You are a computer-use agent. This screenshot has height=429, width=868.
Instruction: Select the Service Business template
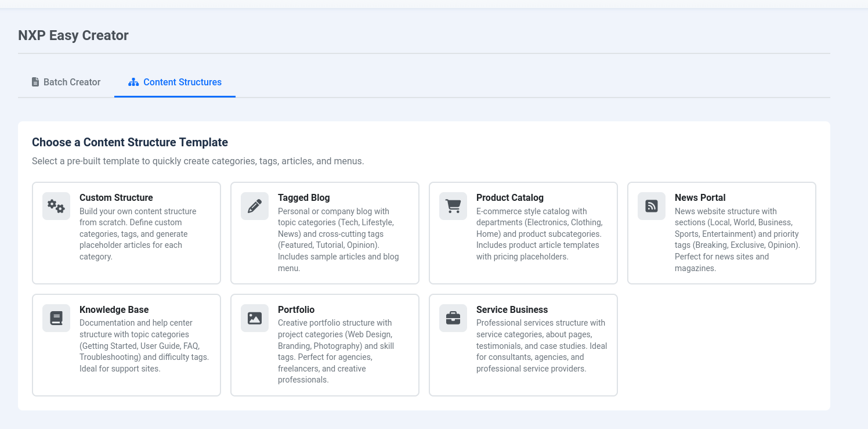[523, 345]
